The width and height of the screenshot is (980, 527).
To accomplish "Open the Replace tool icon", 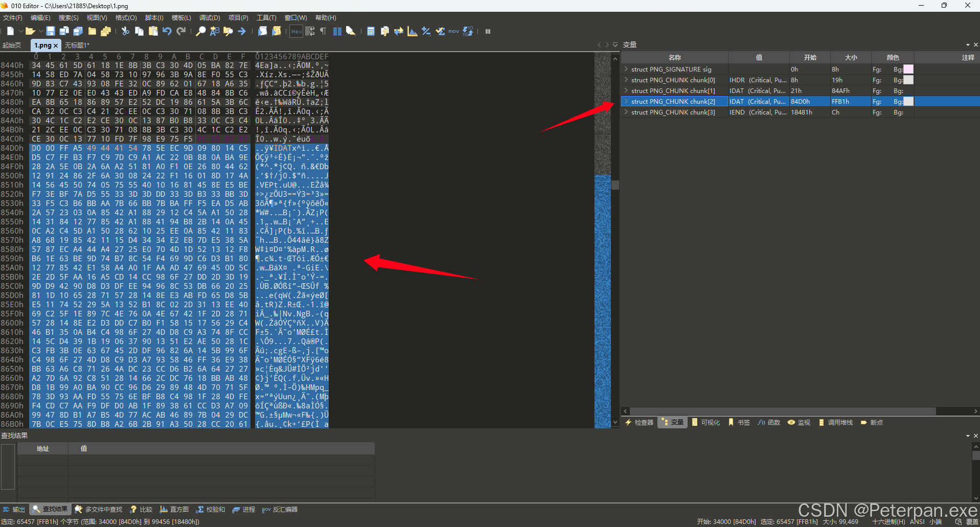I will click(x=215, y=31).
